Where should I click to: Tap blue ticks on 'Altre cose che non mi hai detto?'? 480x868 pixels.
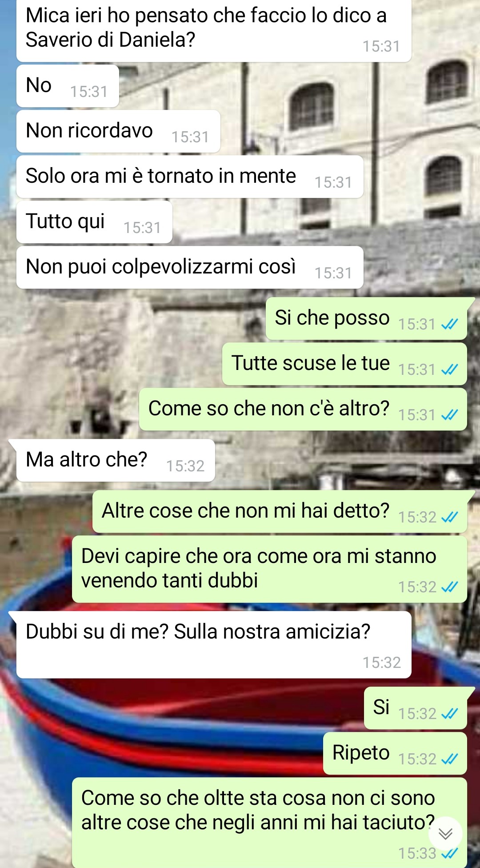[449, 518]
